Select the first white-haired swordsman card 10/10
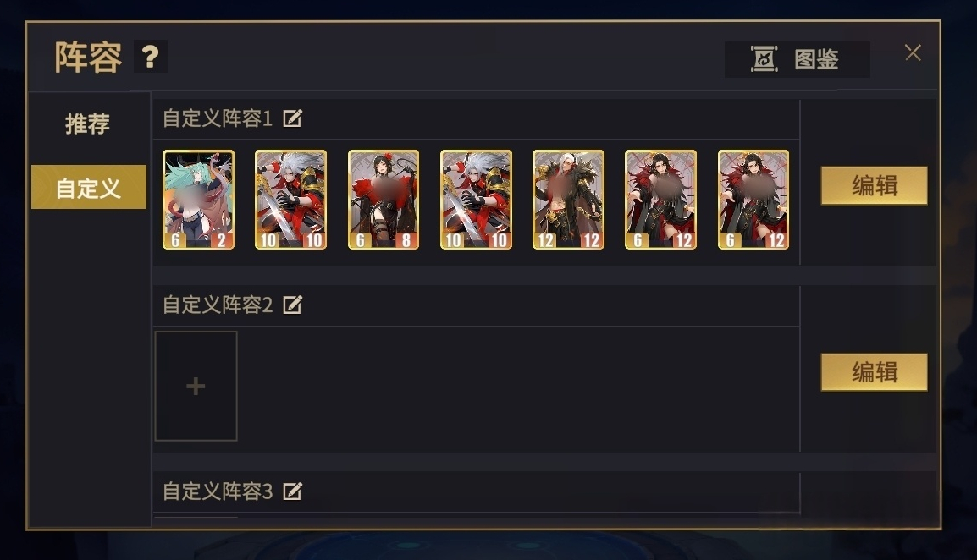The width and height of the screenshot is (977, 560). coord(291,200)
